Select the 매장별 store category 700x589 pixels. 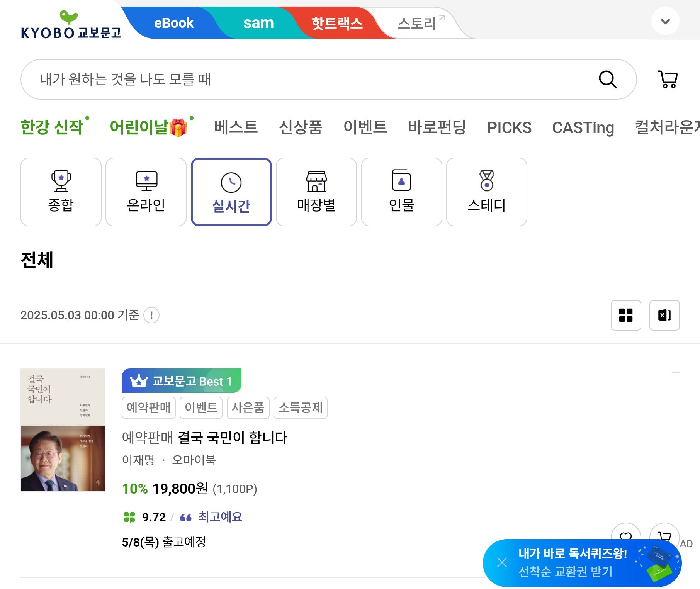click(x=316, y=192)
